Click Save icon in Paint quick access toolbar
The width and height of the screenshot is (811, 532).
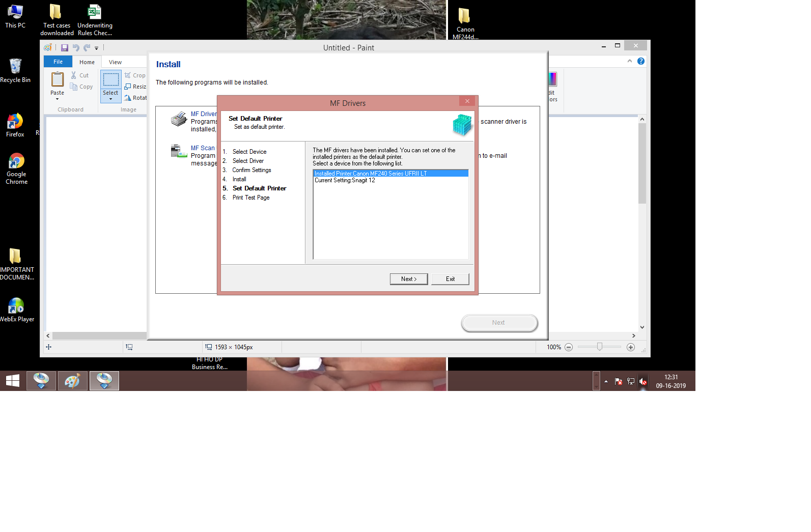tap(65, 48)
